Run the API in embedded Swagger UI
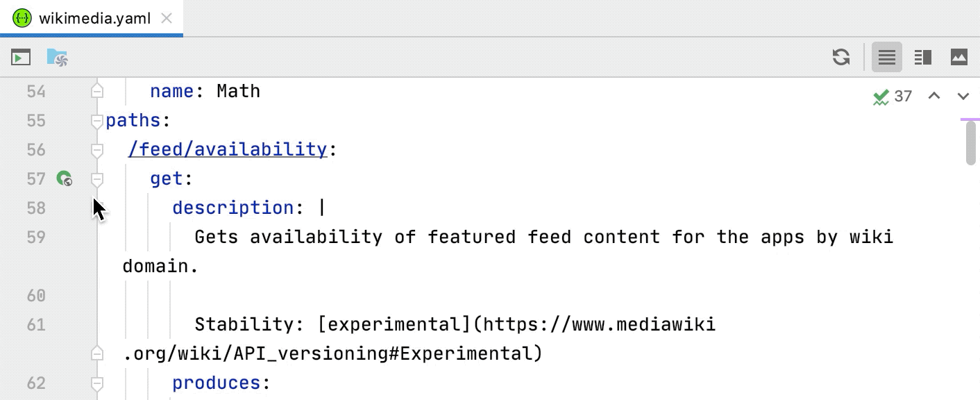 click(x=20, y=58)
